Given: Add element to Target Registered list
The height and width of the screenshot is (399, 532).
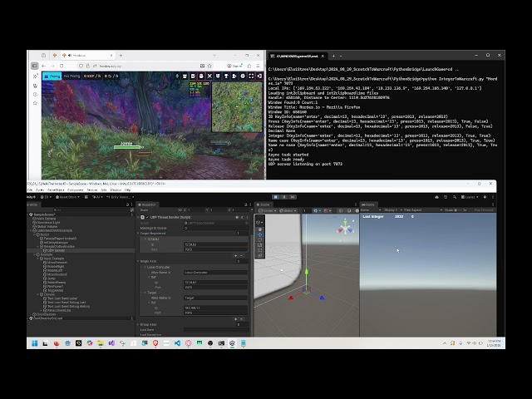Looking at the screenshot, I should (x=235, y=255).
